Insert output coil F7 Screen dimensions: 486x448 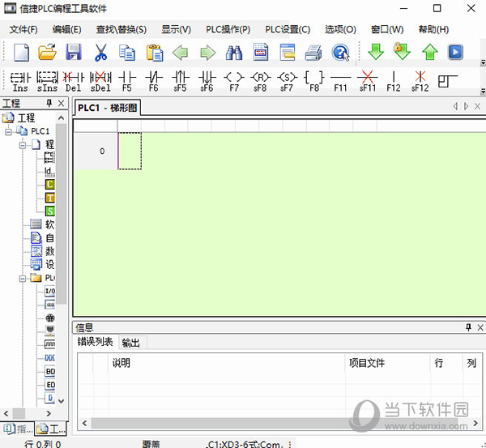tap(234, 82)
